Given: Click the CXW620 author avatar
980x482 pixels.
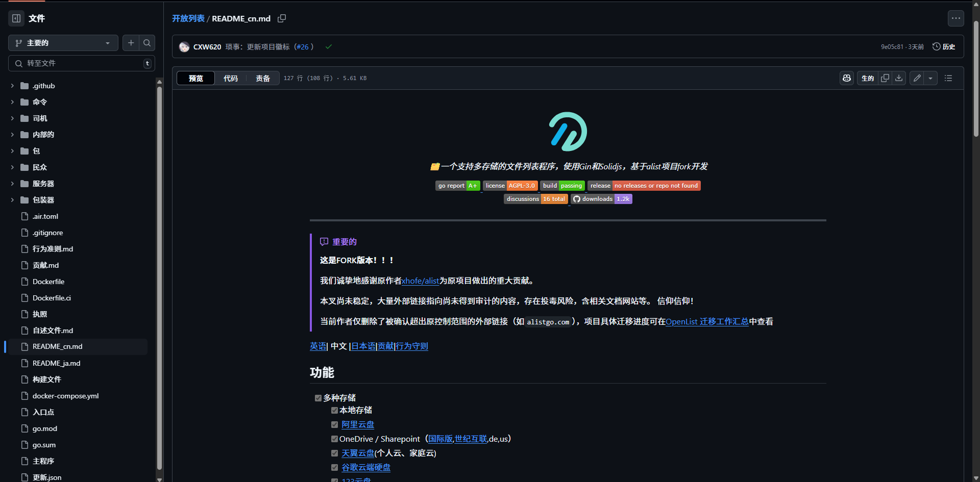Looking at the screenshot, I should point(184,47).
